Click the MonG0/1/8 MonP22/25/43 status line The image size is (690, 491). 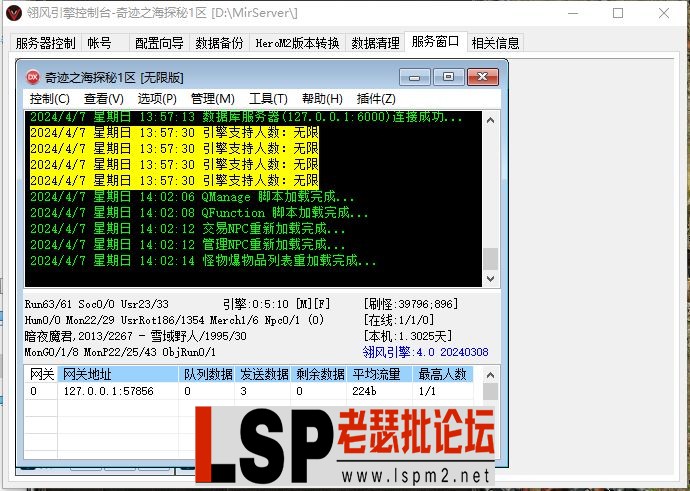click(120, 352)
